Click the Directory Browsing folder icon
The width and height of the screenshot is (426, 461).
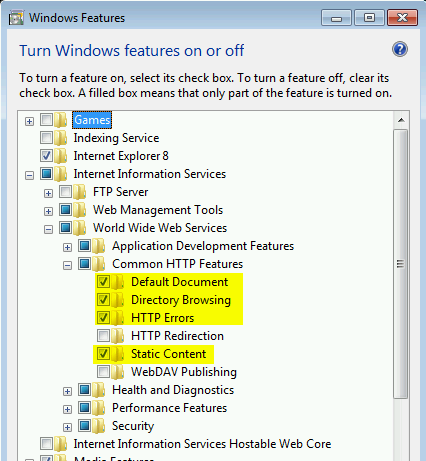(118, 300)
